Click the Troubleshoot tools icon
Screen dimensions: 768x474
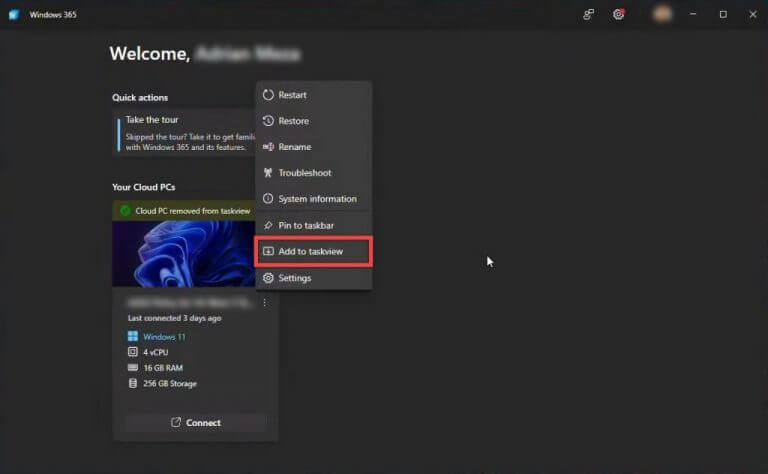coord(268,173)
